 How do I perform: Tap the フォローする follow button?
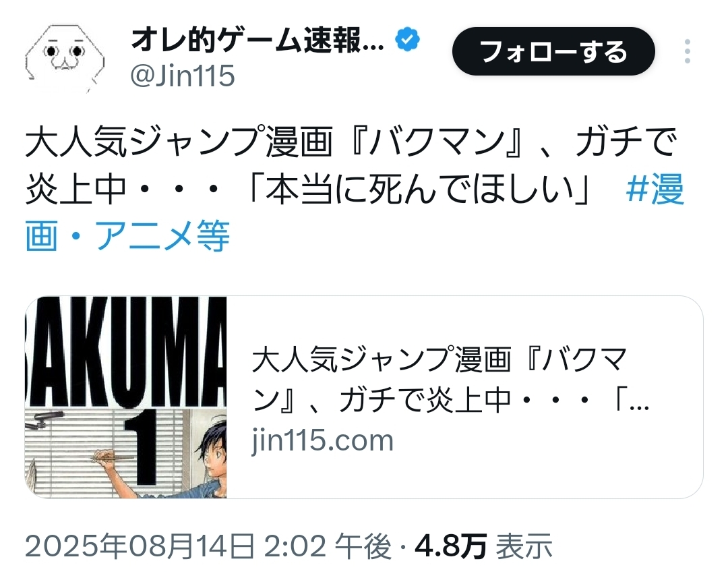pos(553,51)
